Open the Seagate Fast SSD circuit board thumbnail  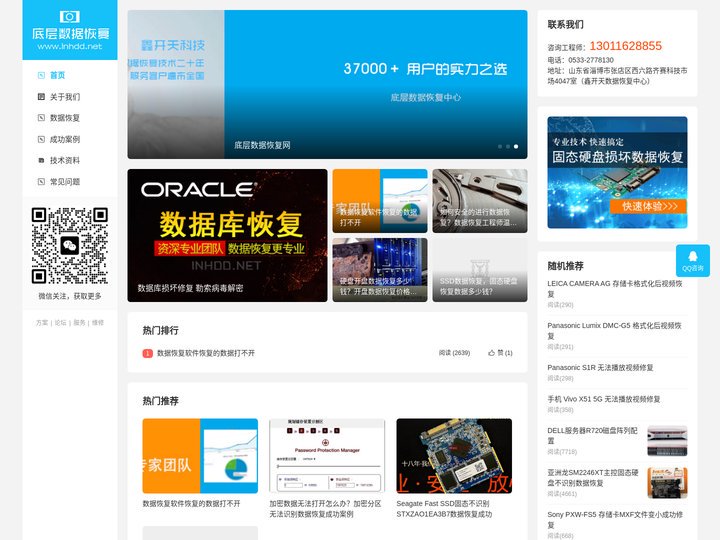click(x=454, y=456)
